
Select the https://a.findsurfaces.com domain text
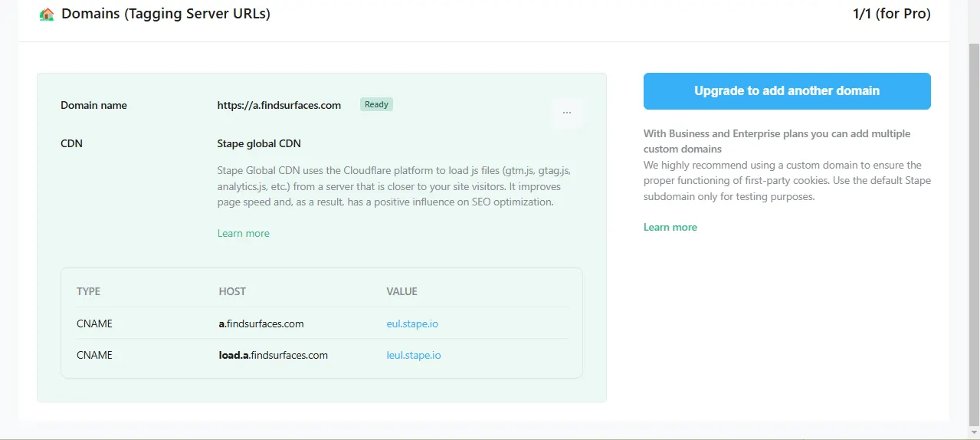(279, 105)
